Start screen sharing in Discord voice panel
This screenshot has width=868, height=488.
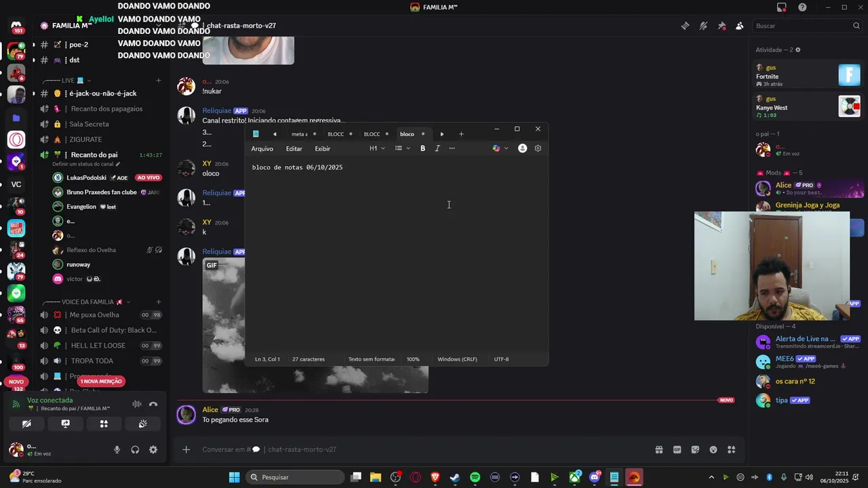tap(65, 424)
